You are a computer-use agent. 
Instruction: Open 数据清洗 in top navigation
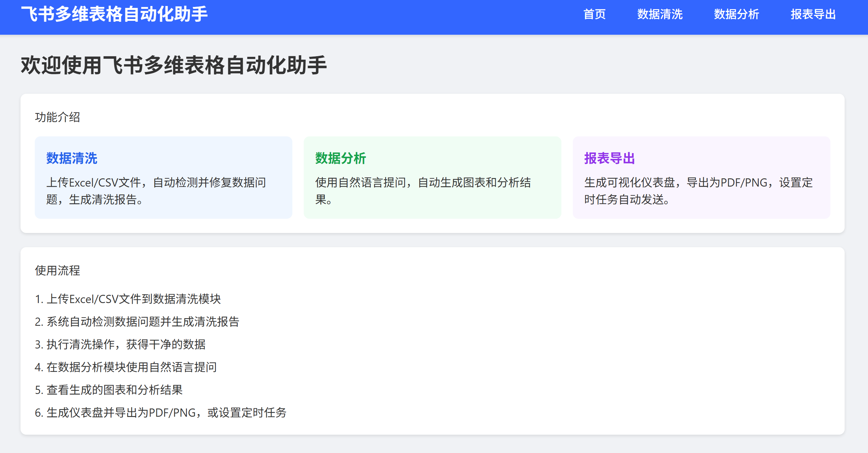tap(659, 14)
